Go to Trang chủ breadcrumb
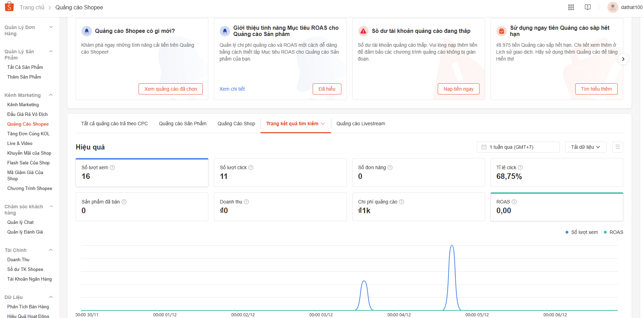Viewport: 644px width, 318px height. (32, 7)
